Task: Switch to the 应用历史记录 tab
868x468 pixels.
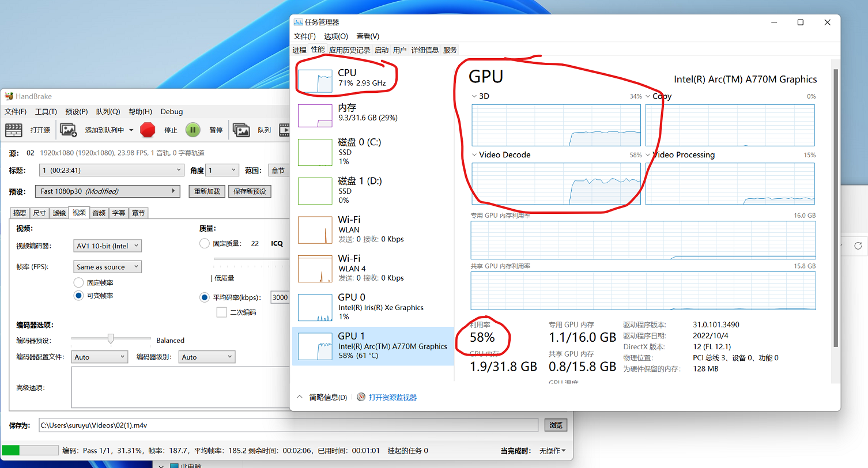Action: coord(350,50)
